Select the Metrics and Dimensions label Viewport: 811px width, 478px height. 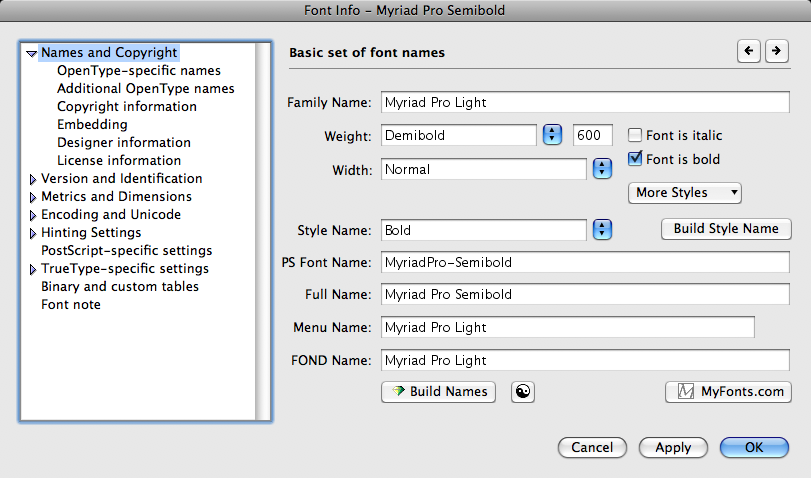click(x=116, y=197)
